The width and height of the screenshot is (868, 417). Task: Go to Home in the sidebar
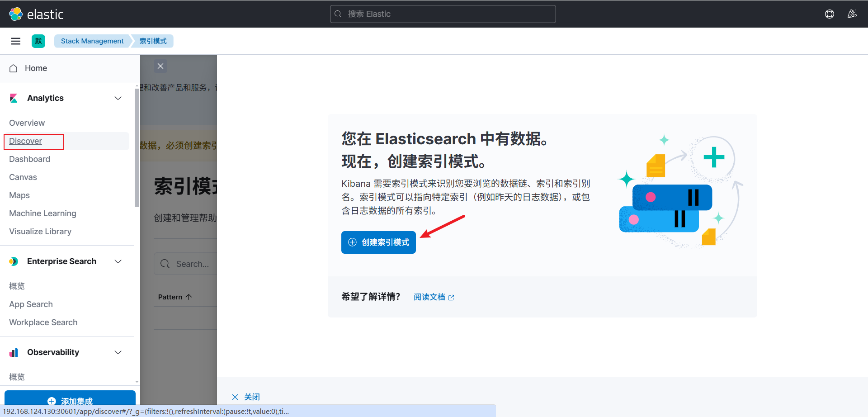coord(36,68)
